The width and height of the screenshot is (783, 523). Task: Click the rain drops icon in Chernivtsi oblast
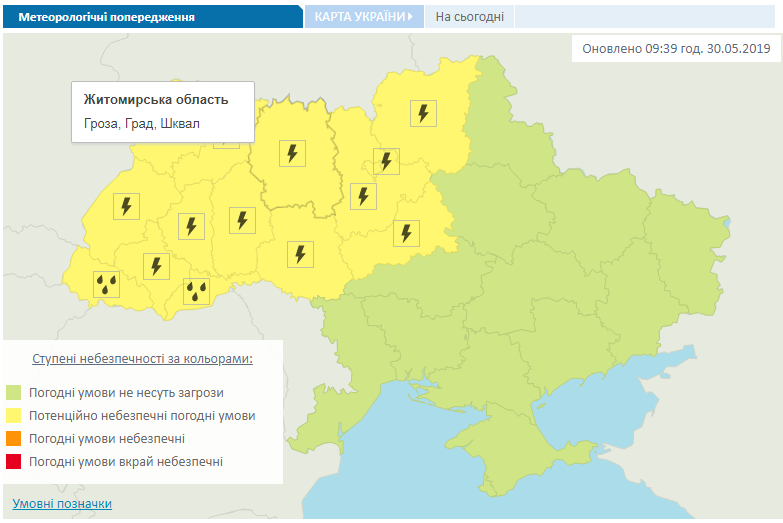[x=197, y=291]
